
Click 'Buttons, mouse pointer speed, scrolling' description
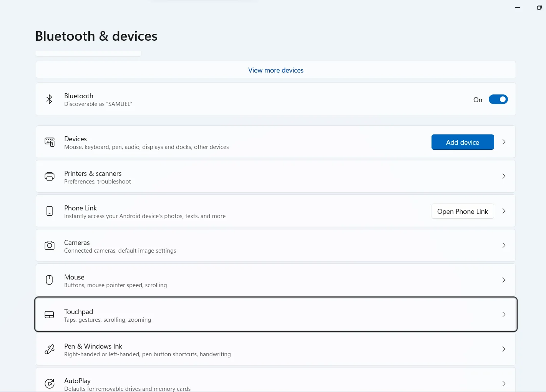pyautogui.click(x=115, y=285)
